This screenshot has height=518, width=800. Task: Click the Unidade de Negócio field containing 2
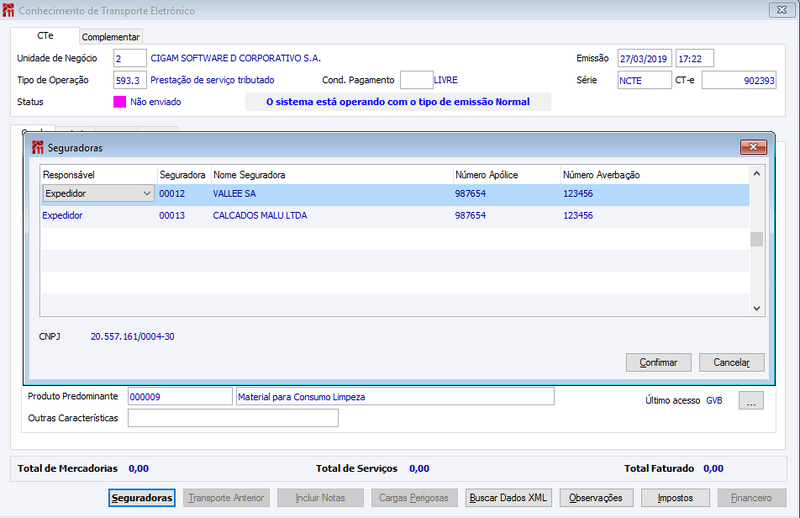pos(130,58)
